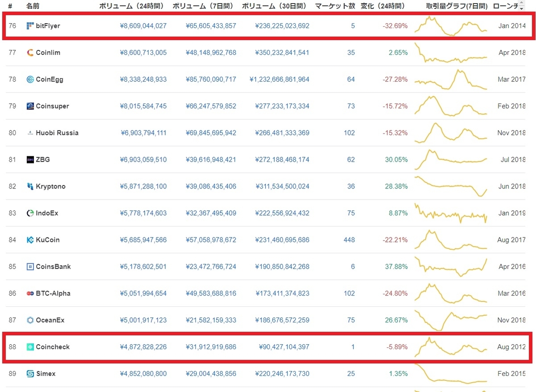This screenshot has width=536, height=392.
Task: Click KuCoin's market count 448
Action: point(349,240)
